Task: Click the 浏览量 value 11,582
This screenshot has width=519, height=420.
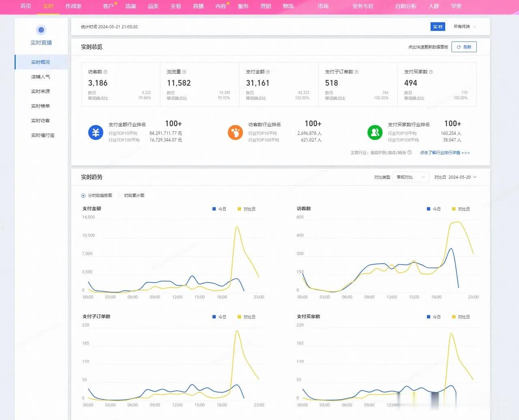Action: [179, 83]
